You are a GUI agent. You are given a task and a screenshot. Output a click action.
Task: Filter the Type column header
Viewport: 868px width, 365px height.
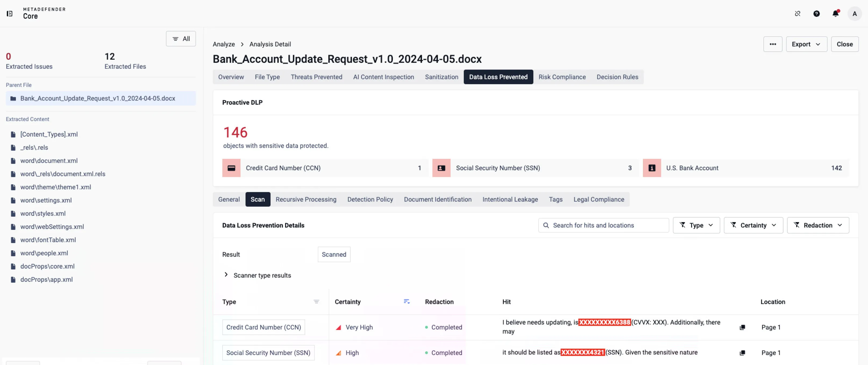click(316, 301)
